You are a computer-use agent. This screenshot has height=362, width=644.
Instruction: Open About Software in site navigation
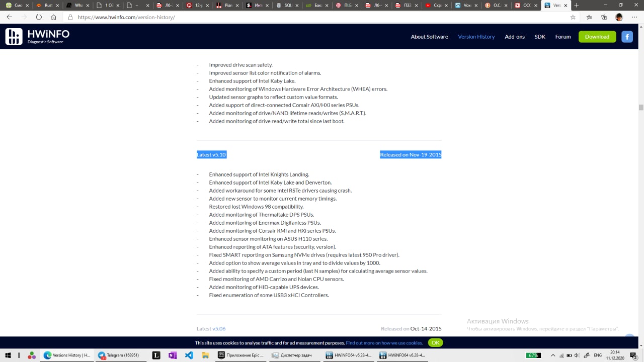tap(429, 37)
